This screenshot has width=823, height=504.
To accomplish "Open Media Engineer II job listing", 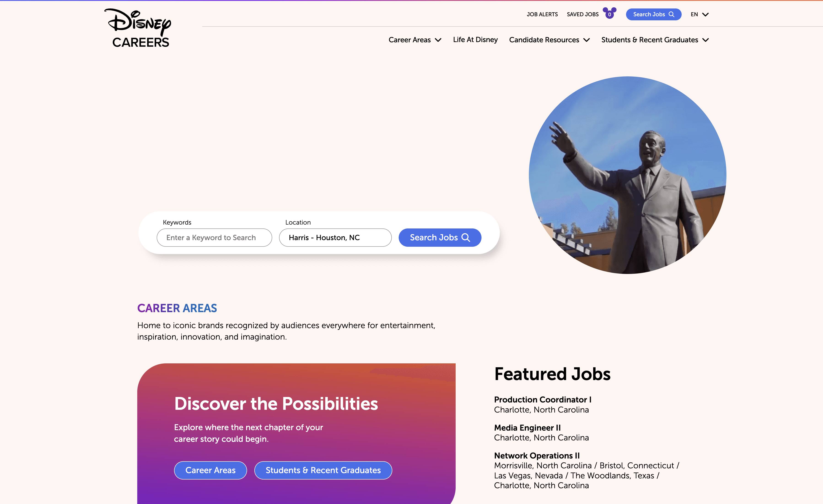I will coord(527,428).
